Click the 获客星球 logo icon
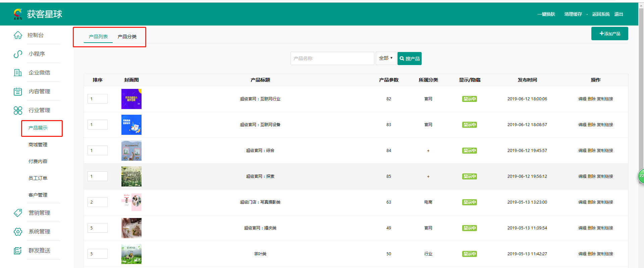This screenshot has height=268, width=644. coord(18,14)
